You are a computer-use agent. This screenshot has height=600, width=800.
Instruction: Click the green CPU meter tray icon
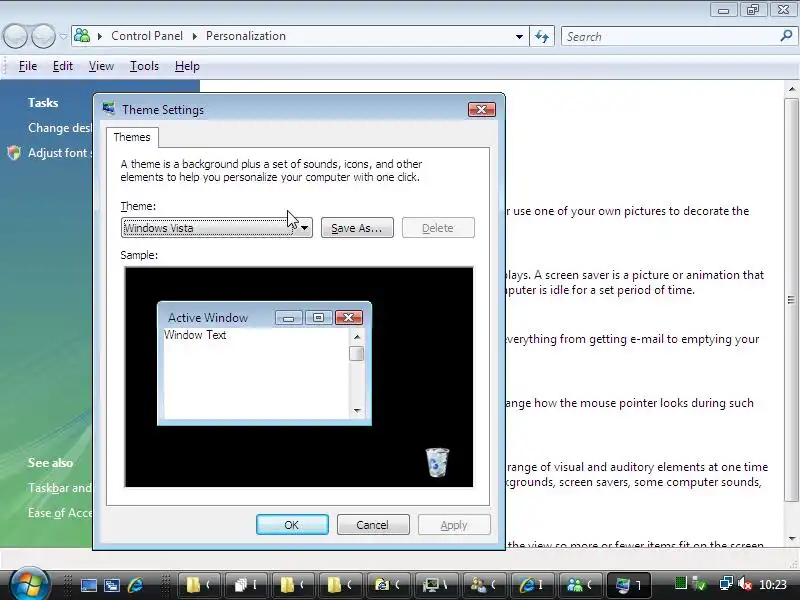680,583
